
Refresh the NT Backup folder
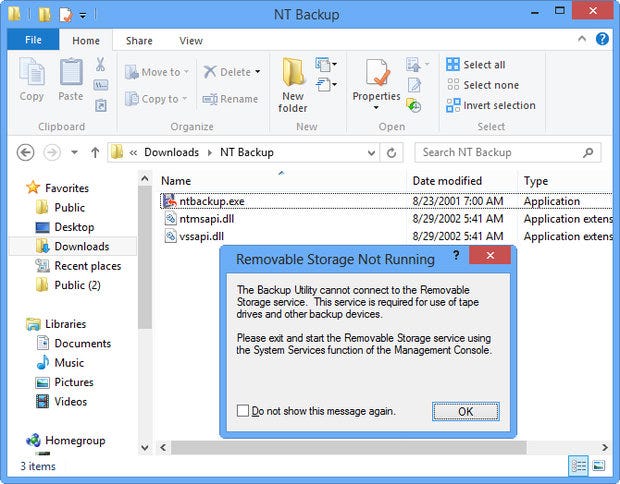[391, 153]
